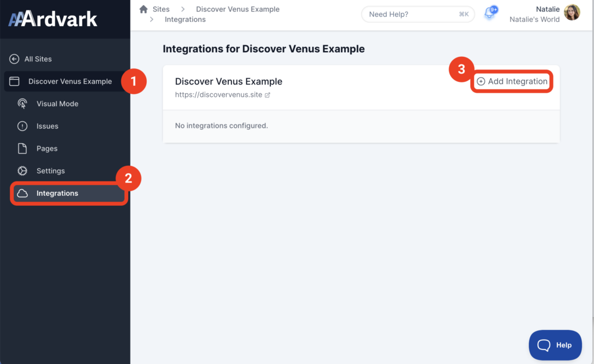Select Discover Venus Example in the sidebar

70,82
